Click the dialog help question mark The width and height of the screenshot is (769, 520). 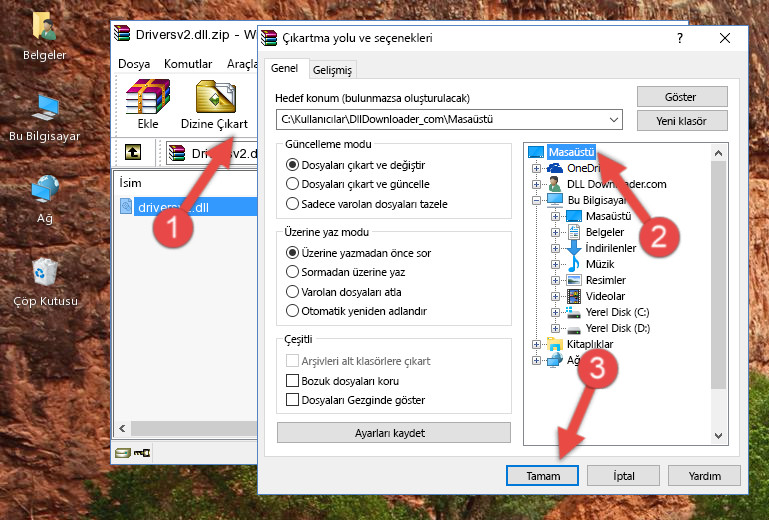click(680, 38)
